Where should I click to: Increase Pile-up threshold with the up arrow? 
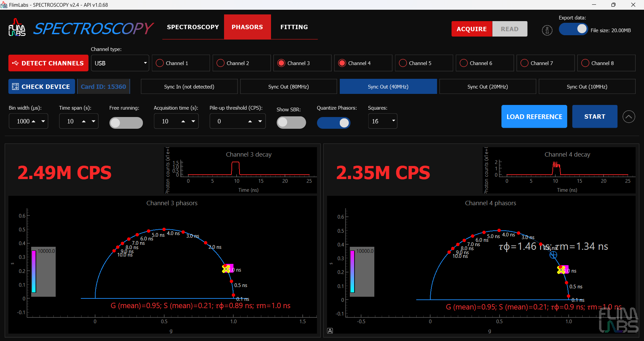tap(250, 121)
